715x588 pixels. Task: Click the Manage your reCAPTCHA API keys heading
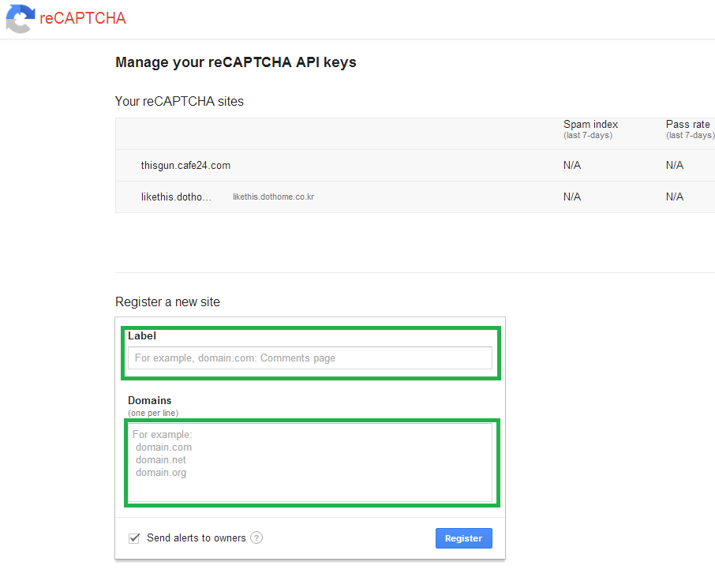pos(235,62)
